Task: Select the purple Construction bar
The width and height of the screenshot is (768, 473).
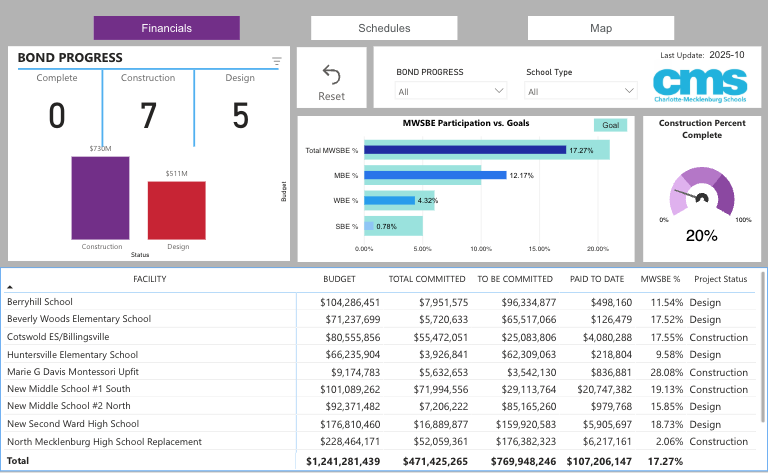Action: tap(100, 197)
